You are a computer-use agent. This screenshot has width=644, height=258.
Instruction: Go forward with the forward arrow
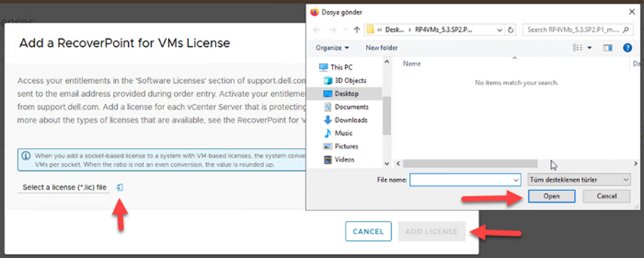click(x=332, y=30)
